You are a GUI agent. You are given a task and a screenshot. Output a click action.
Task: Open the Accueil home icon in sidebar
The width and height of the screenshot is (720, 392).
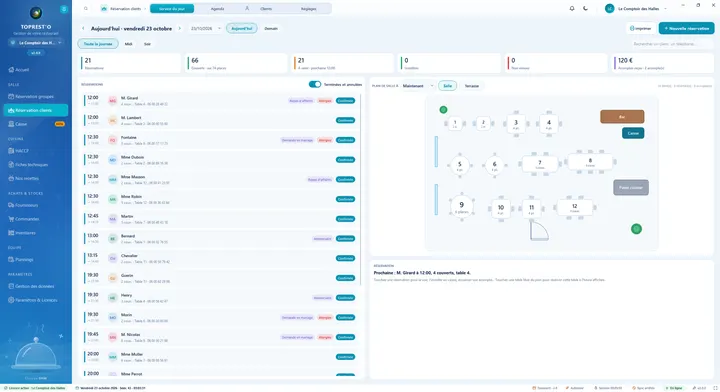click(11, 70)
